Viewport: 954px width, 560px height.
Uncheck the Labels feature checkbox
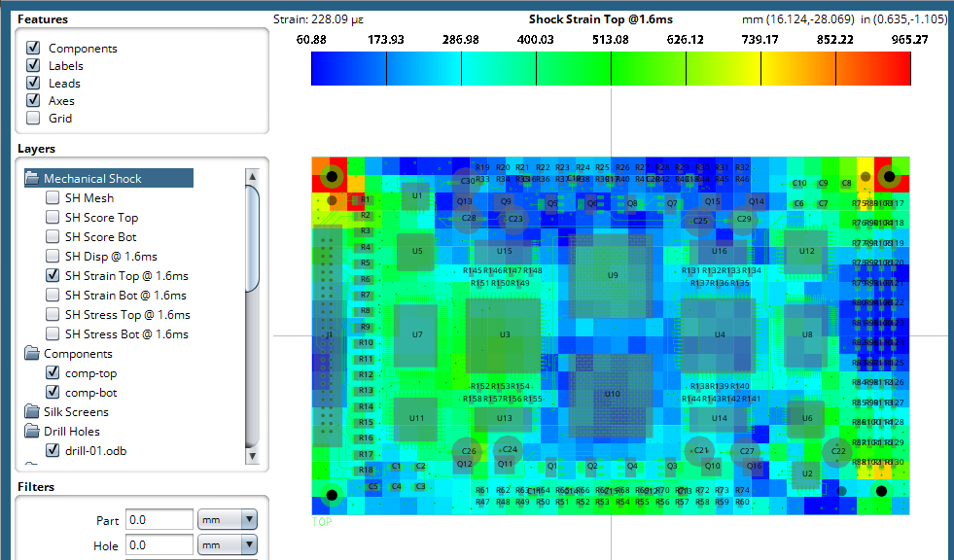(33, 65)
